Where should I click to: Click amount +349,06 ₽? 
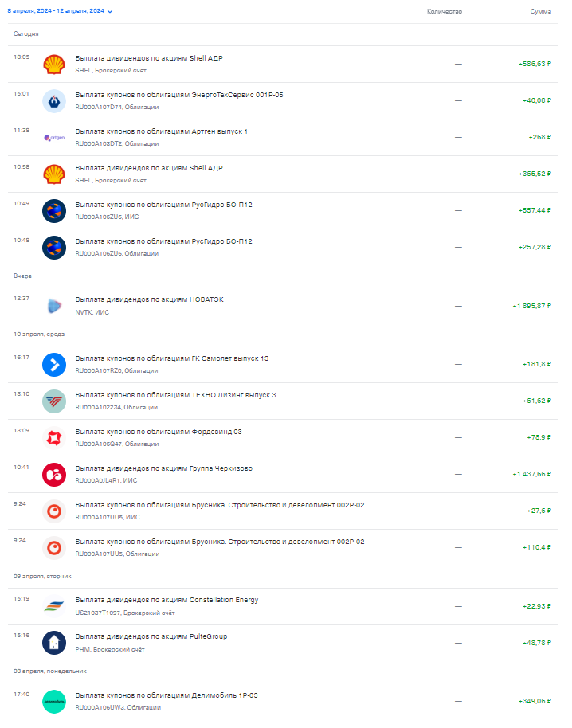tap(535, 701)
